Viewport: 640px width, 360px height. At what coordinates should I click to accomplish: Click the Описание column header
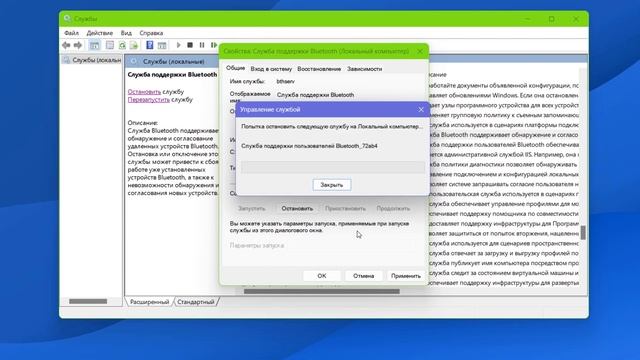click(438, 75)
